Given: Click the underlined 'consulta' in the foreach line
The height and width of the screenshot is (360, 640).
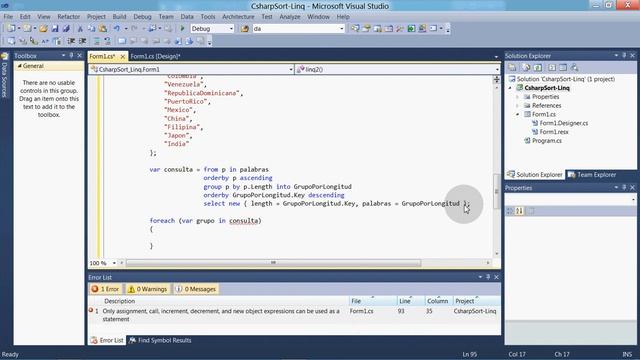Looking at the screenshot, I should tap(244, 221).
